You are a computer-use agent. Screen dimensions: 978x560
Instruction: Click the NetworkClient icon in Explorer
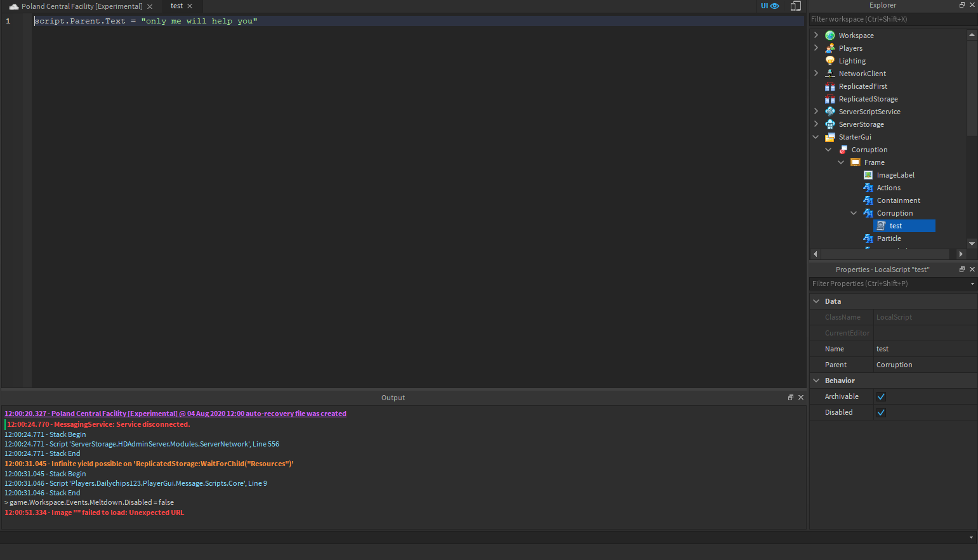829,74
